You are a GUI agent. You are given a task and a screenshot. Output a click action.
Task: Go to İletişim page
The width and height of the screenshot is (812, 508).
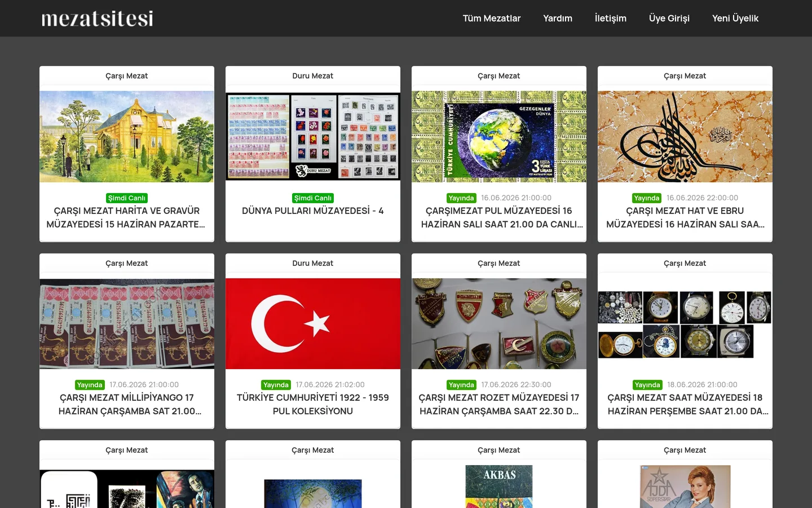[x=611, y=18]
